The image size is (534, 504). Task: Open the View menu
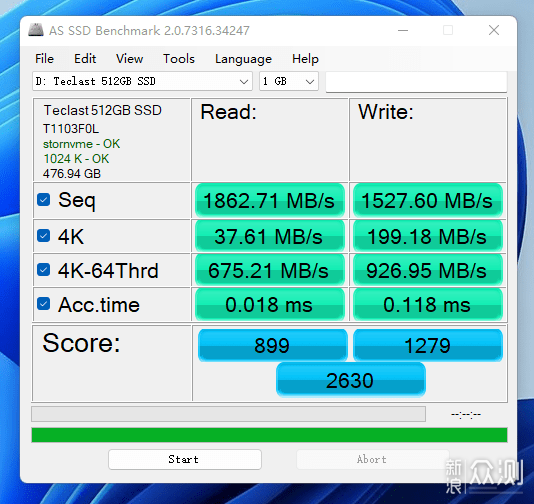point(129,59)
